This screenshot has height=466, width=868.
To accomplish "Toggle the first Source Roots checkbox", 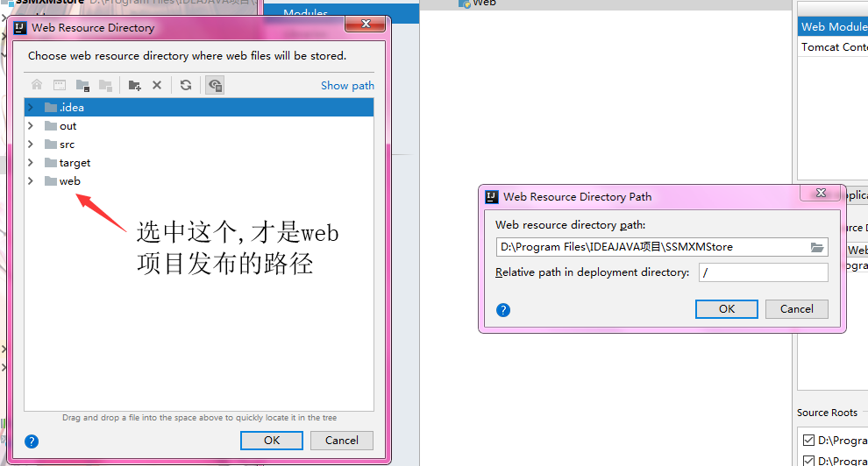I will click(808, 440).
